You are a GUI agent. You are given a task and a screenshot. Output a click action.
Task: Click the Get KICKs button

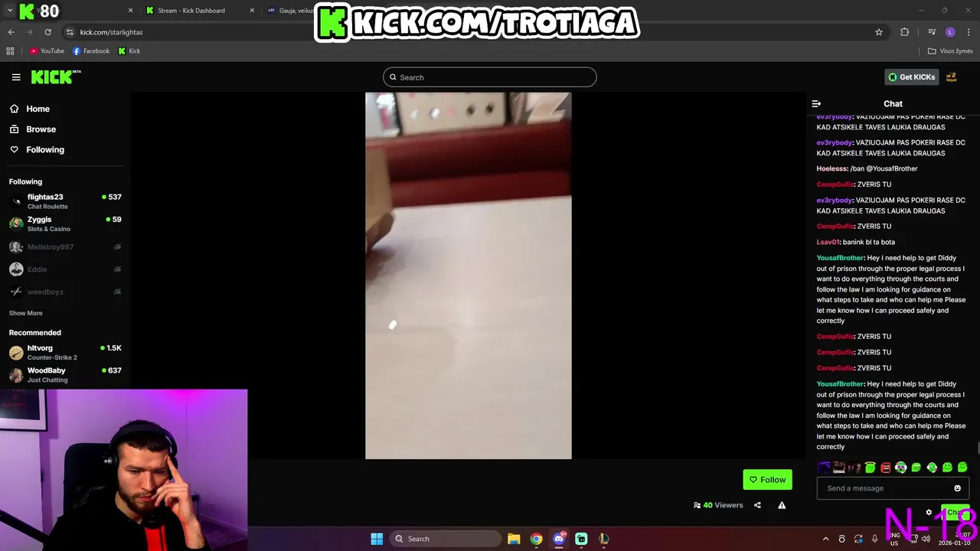click(911, 77)
